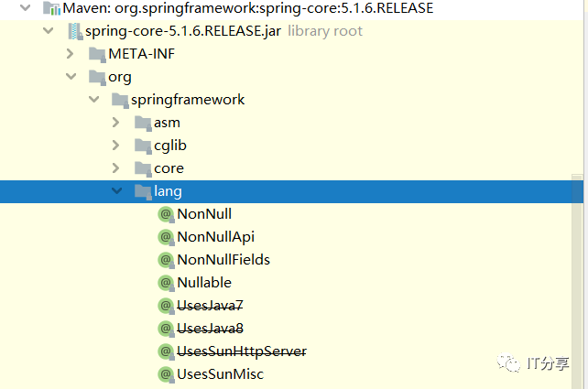Collapse the org folder
588x389 pixels.
point(71,77)
